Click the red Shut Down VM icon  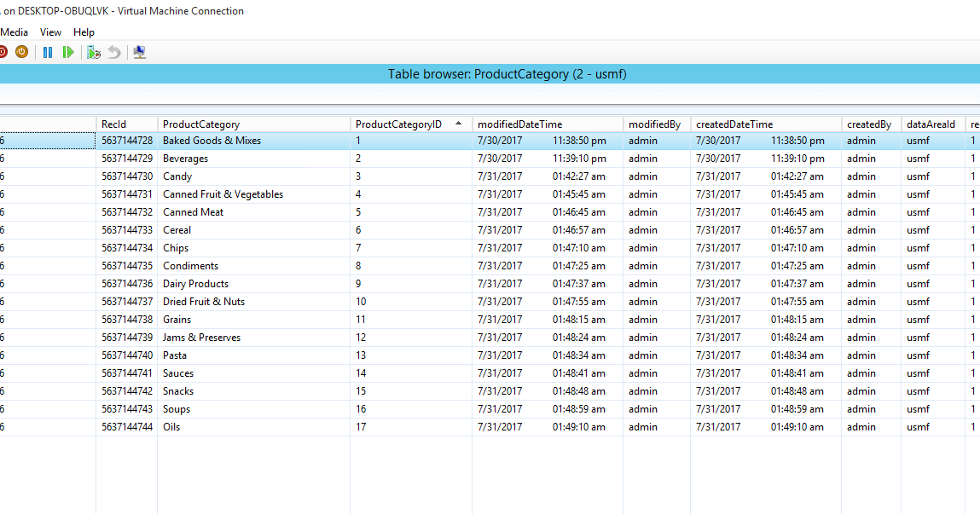pos(3,52)
